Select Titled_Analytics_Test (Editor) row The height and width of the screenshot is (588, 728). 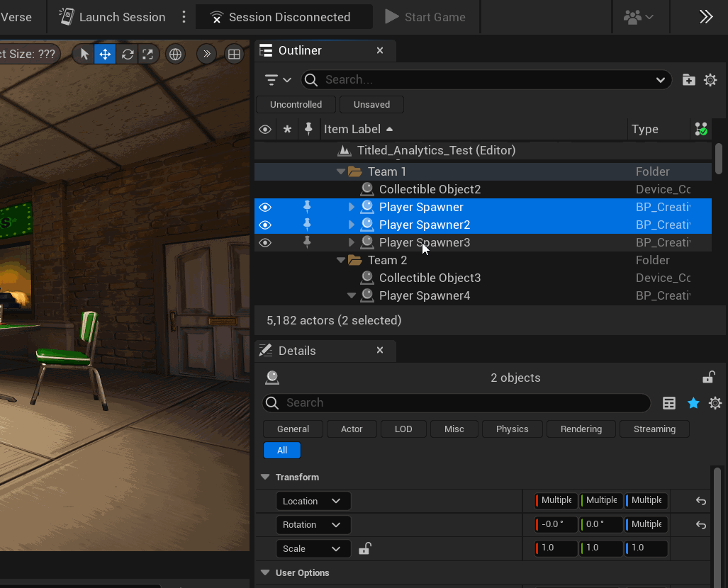click(483, 150)
